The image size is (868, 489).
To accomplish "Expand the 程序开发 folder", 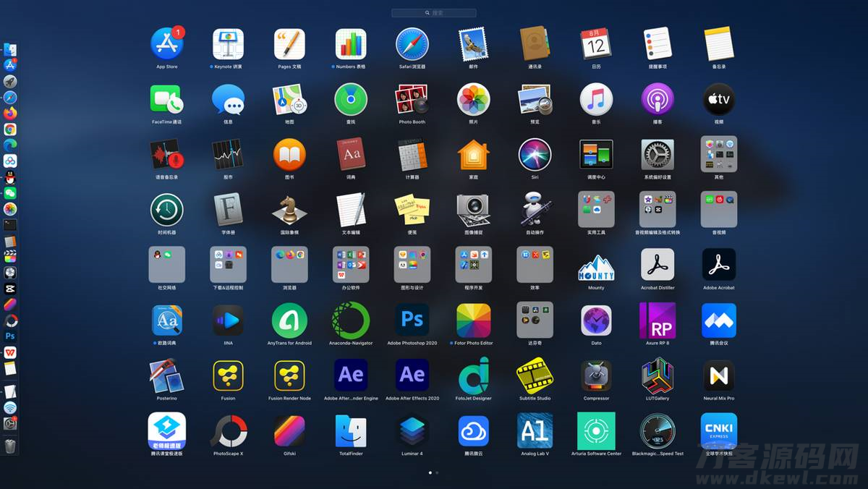I will tap(474, 265).
